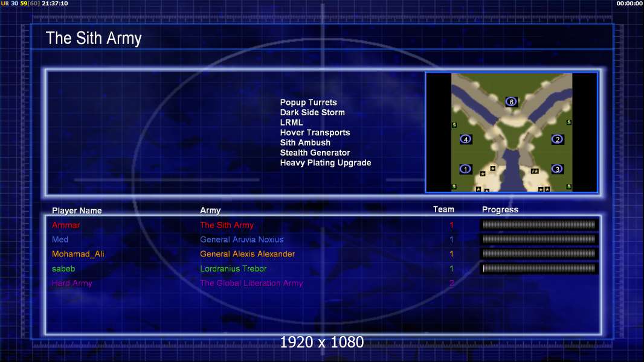
Task: Click the supply dollar icon above marker 2
Action: coord(569,122)
